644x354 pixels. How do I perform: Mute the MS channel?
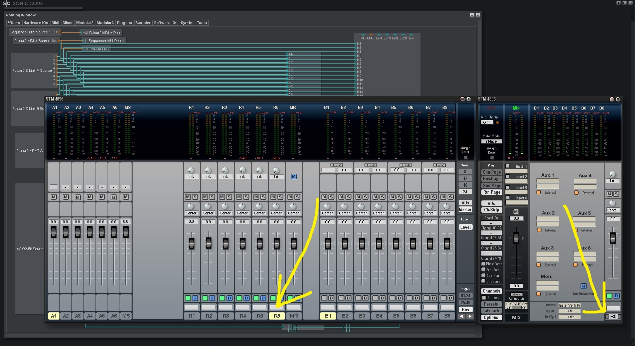[126, 197]
